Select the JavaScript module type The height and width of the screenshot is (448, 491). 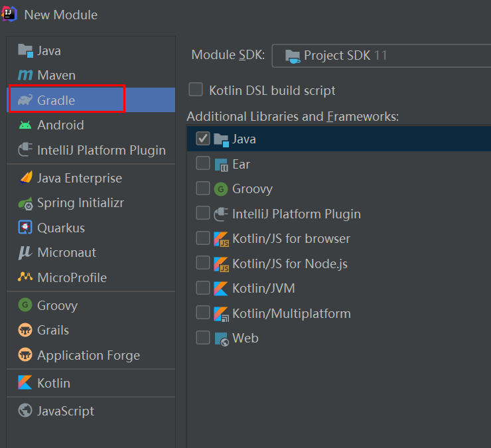pos(91,411)
